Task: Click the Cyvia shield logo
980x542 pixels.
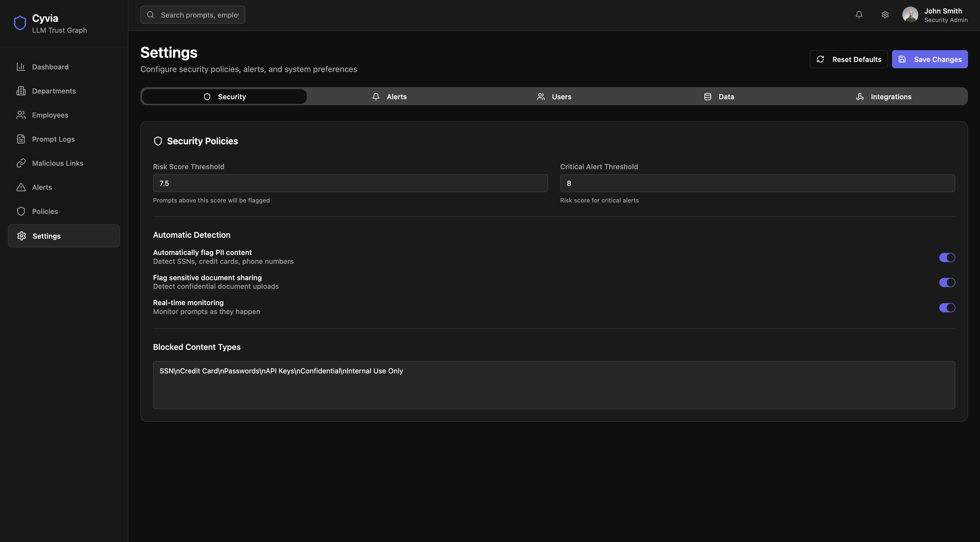Action: click(20, 23)
